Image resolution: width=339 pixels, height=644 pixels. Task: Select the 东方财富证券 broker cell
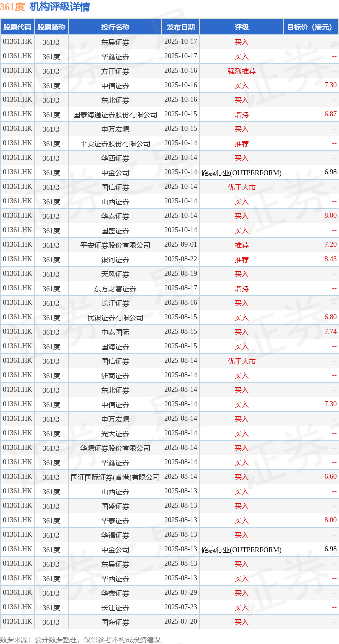tap(115, 289)
